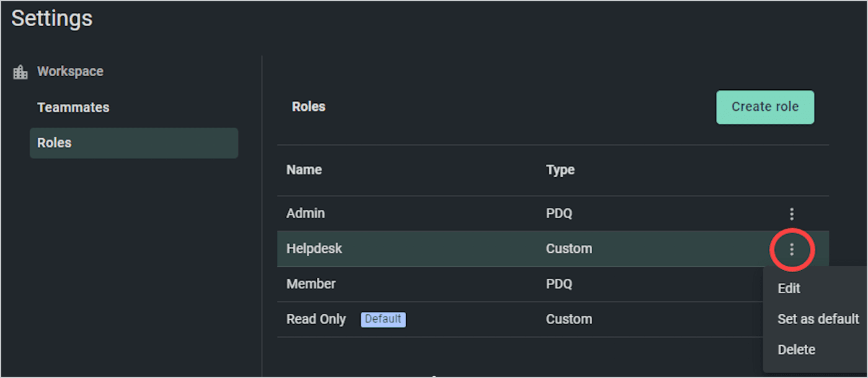The height and width of the screenshot is (378, 868).
Task: Click the Read Only role name
Action: (316, 319)
